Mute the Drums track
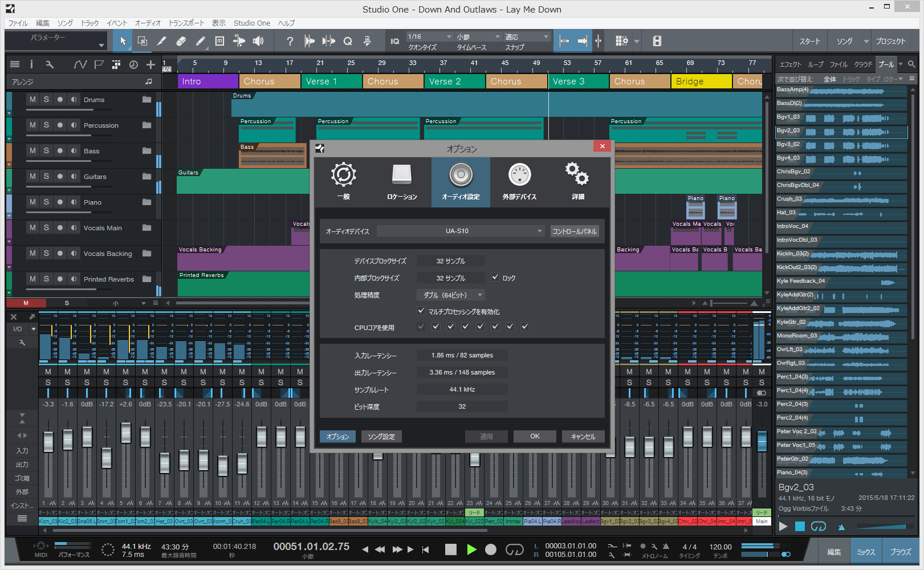The image size is (924, 570). pyautogui.click(x=32, y=99)
